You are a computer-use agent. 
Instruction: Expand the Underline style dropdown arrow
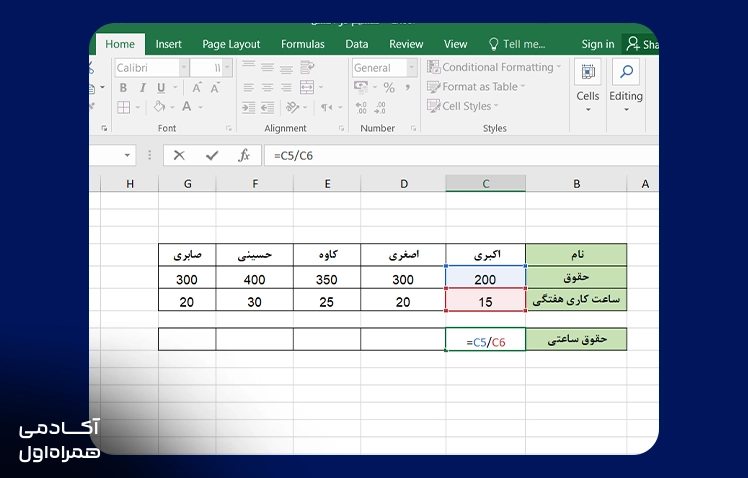coord(175,88)
